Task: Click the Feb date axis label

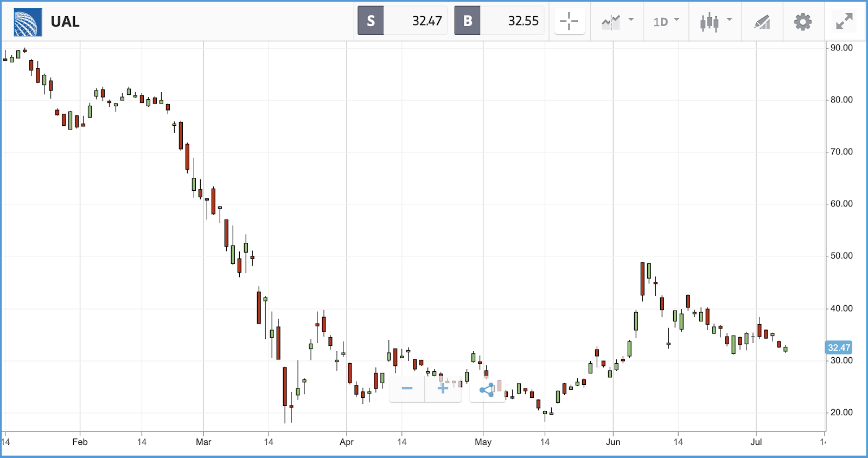Action: (80, 442)
